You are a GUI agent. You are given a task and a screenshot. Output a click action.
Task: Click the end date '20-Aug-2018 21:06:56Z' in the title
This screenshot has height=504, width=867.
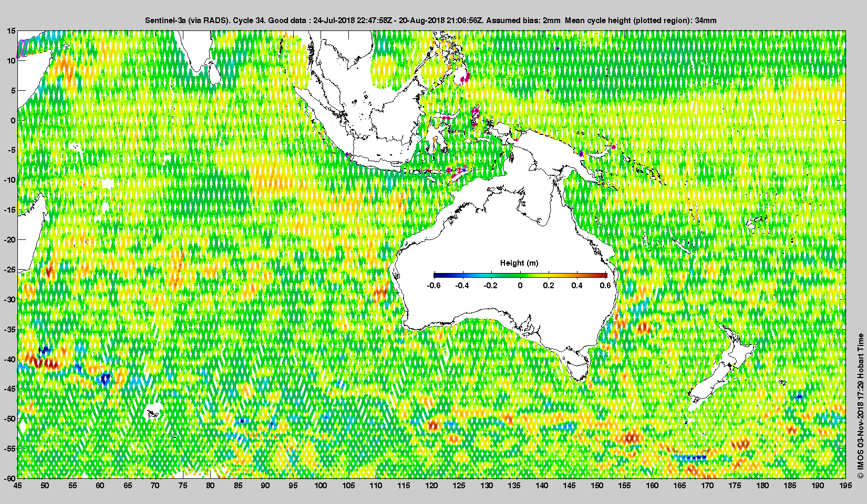click(441, 20)
